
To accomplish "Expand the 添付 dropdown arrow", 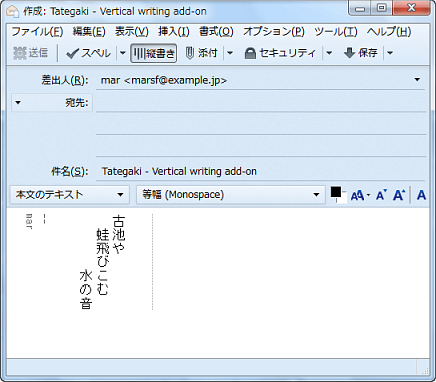I will 230,53.
